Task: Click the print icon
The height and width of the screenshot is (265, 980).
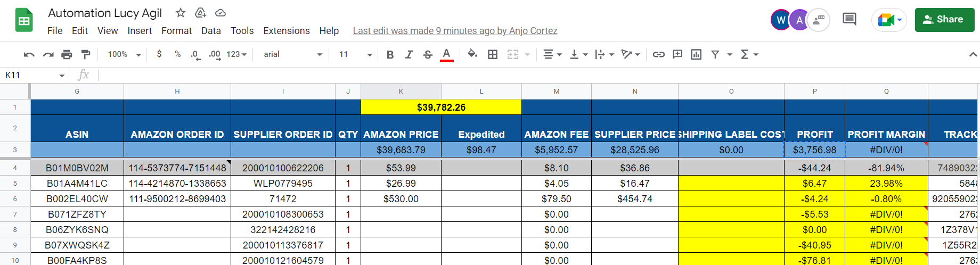Action: point(67,54)
